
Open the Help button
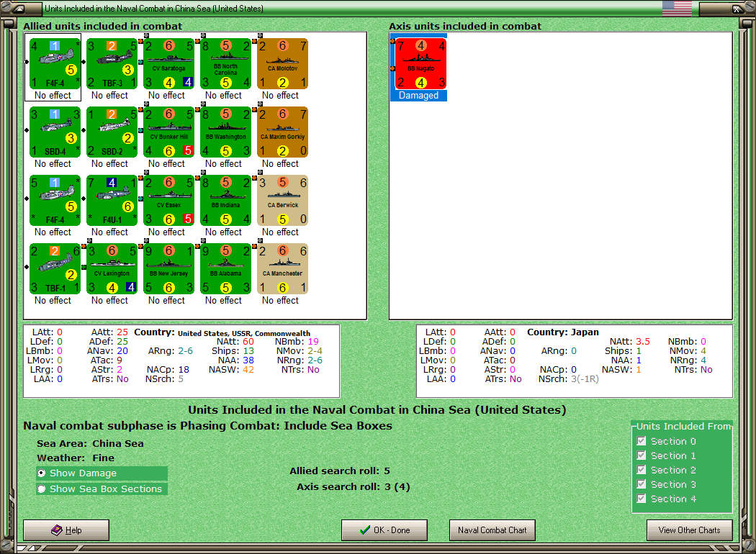pyautogui.click(x=66, y=530)
